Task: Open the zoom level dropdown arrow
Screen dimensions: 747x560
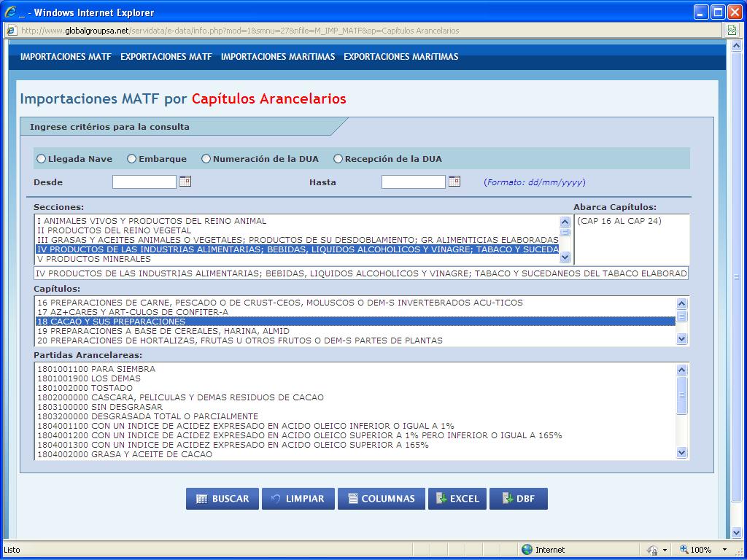Action: (724, 550)
